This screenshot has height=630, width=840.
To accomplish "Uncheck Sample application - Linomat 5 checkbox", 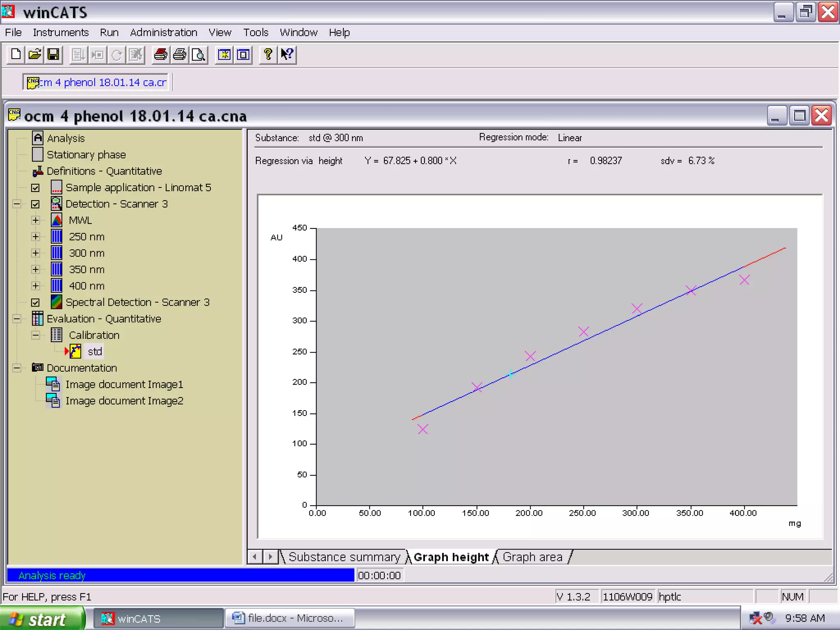I will point(36,188).
